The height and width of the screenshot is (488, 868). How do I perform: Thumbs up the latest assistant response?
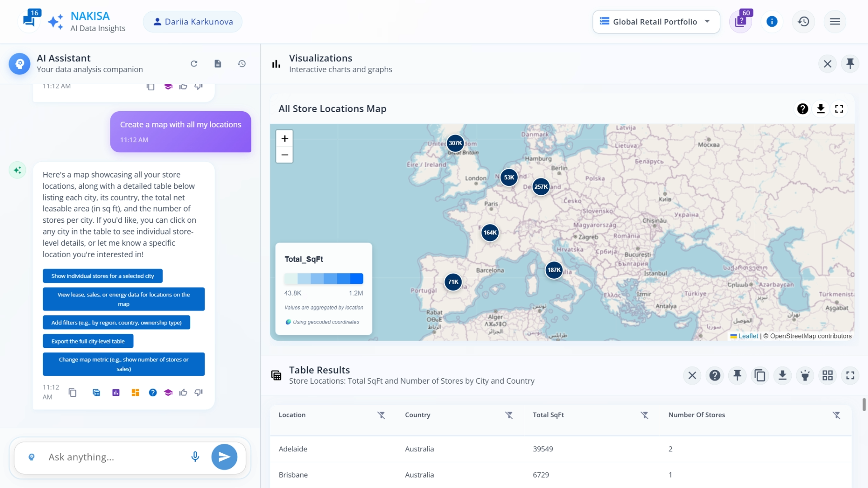click(183, 393)
